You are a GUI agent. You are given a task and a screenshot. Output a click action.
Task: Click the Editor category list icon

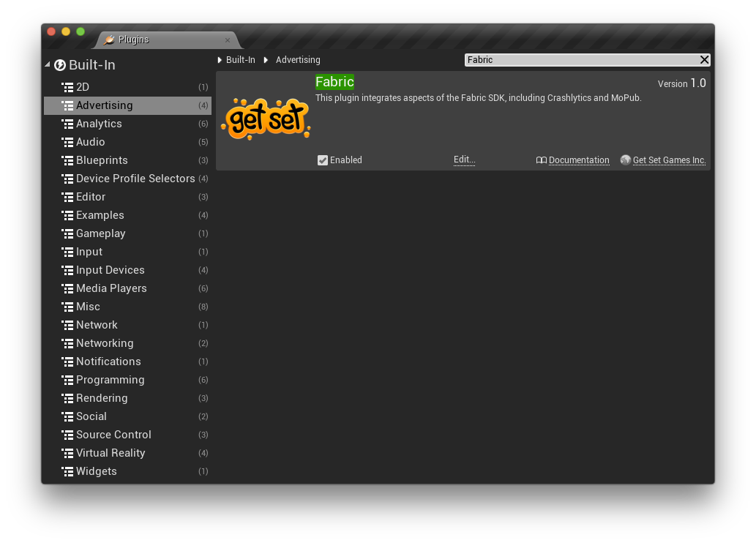(x=67, y=198)
